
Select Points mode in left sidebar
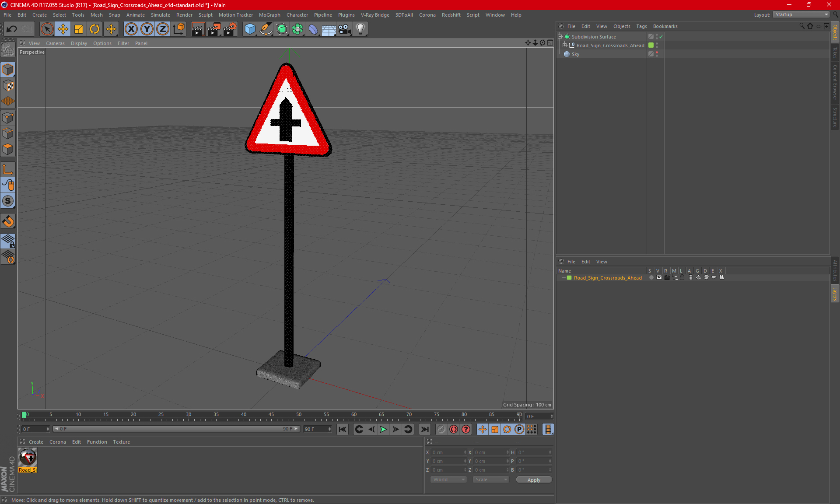coord(8,118)
